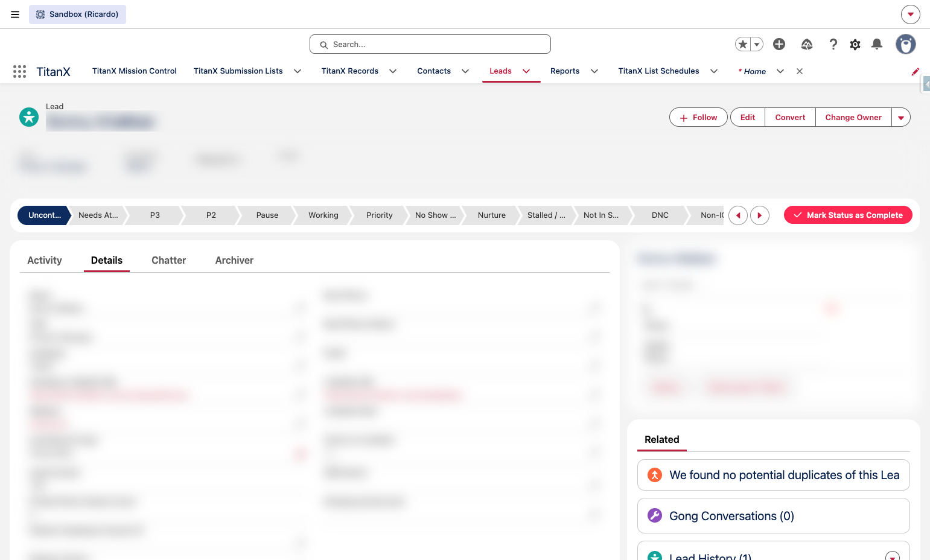
Task: Open the Notifications bell
Action: tap(877, 44)
